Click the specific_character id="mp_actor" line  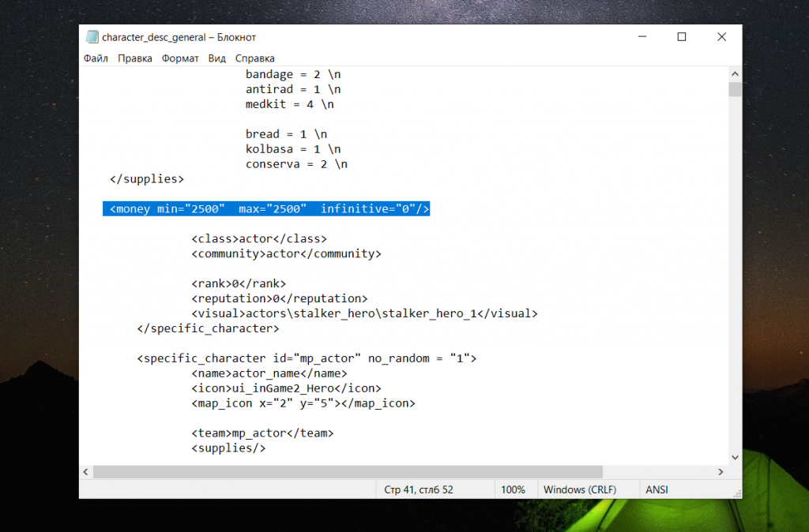(x=307, y=358)
